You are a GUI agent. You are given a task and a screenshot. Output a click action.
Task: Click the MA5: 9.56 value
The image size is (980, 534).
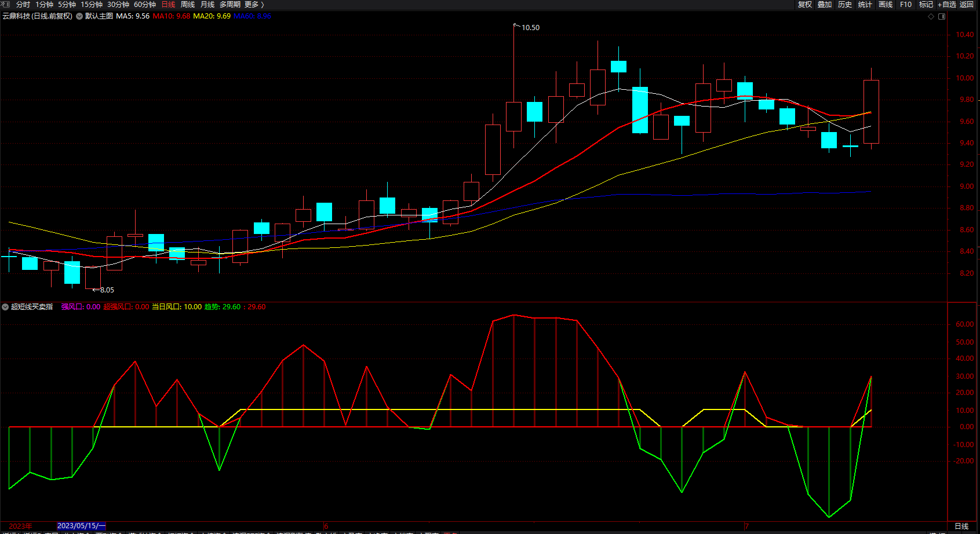click(133, 16)
